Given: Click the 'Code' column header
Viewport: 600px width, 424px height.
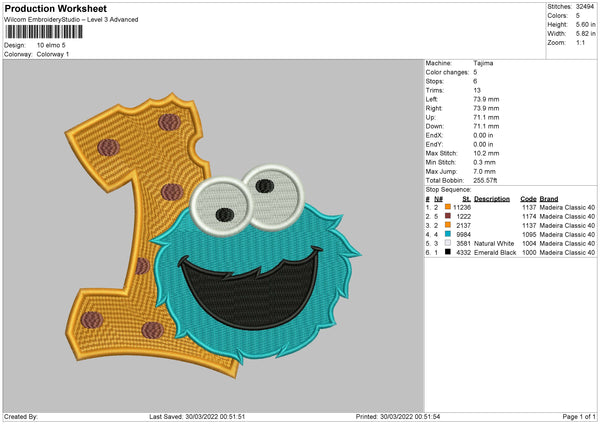Looking at the screenshot, I should [528, 199].
